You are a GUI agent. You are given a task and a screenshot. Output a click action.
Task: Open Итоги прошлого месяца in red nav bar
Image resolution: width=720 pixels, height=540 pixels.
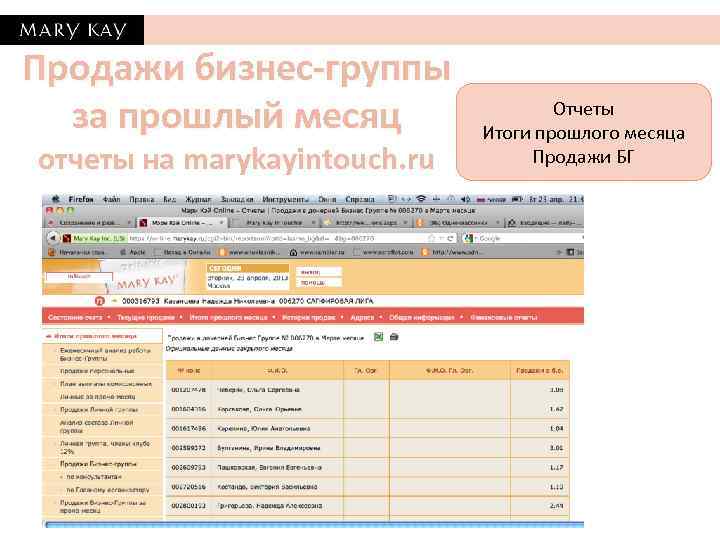(x=229, y=317)
